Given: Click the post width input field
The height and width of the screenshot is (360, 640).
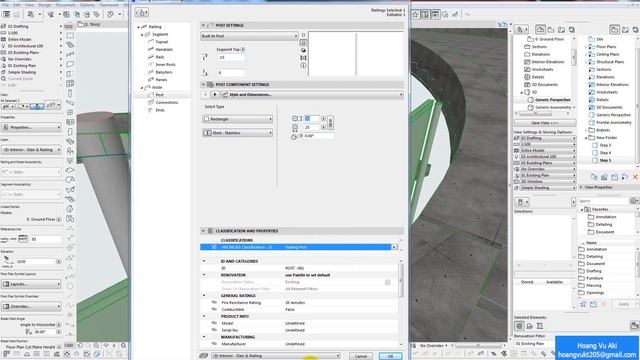Looking at the screenshot, I should point(312,118).
